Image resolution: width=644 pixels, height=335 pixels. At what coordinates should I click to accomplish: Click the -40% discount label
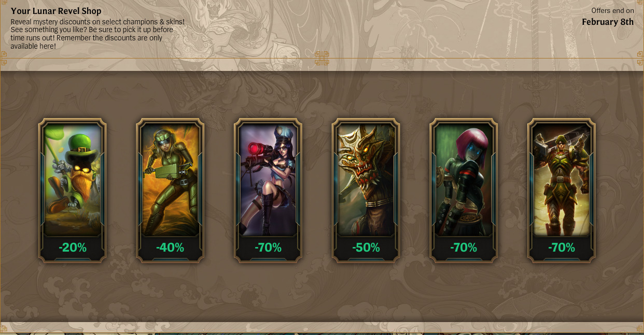tap(171, 247)
